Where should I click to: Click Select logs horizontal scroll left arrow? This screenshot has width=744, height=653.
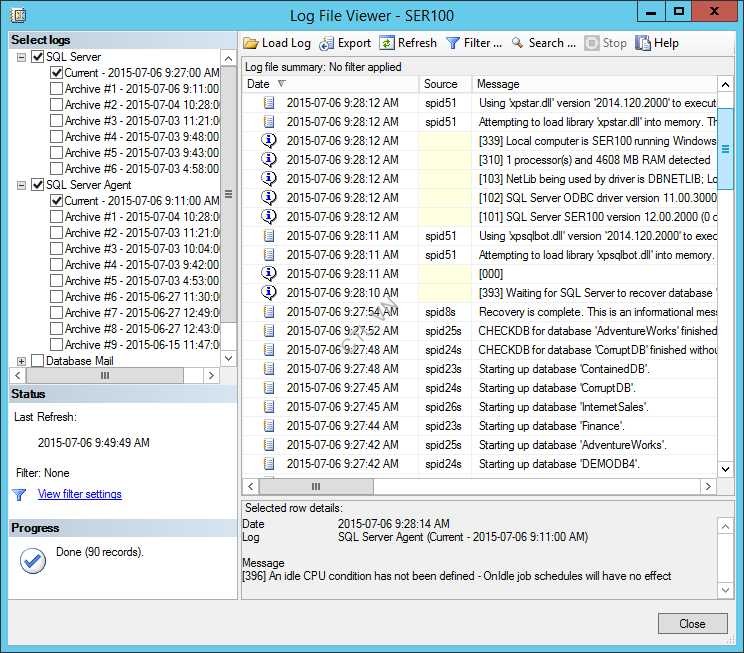pyautogui.click(x=18, y=375)
